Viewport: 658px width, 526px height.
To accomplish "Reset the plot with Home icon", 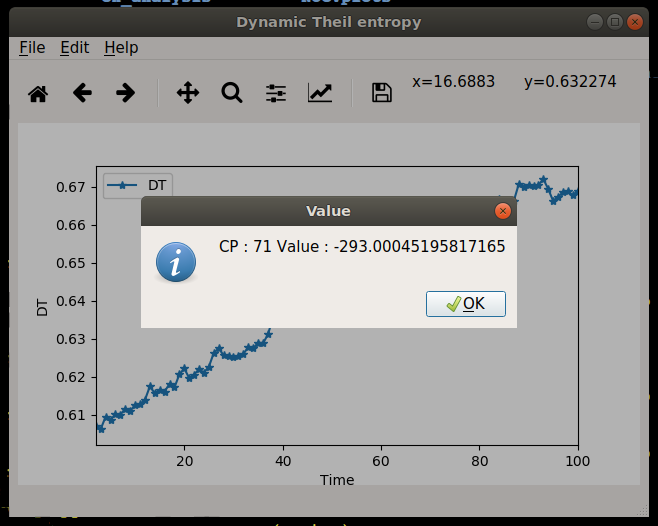I will [38, 93].
